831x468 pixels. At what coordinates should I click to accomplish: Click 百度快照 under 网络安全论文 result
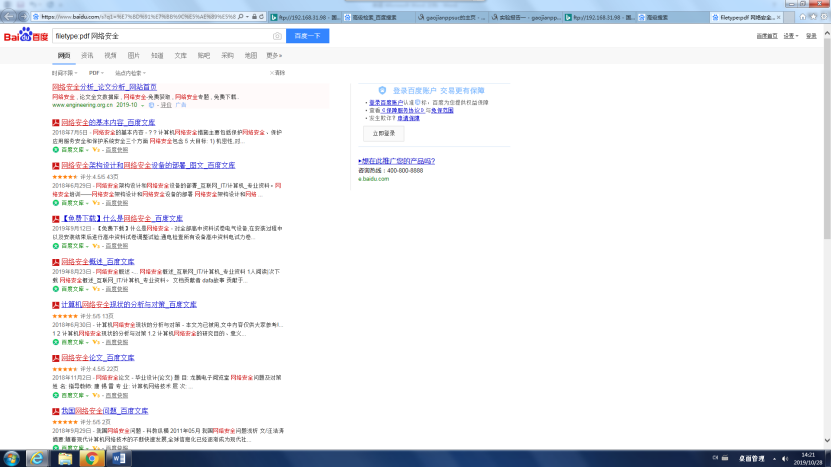[x=117, y=395]
